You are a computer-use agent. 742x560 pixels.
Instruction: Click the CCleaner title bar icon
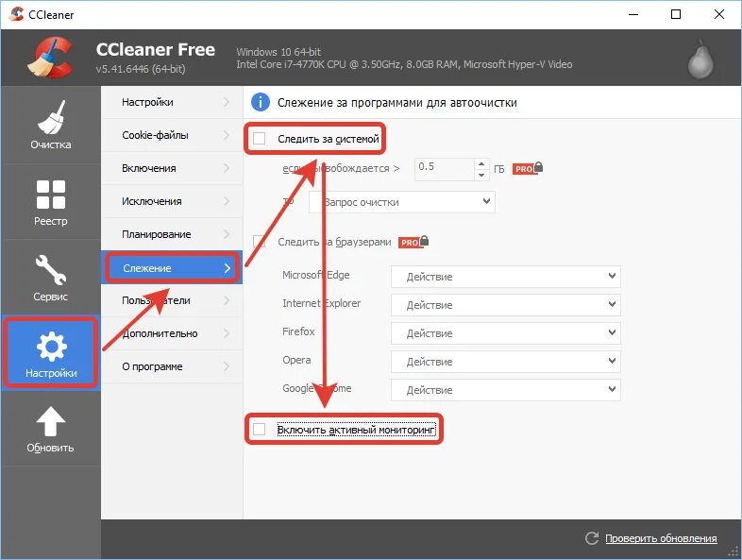tap(16, 14)
